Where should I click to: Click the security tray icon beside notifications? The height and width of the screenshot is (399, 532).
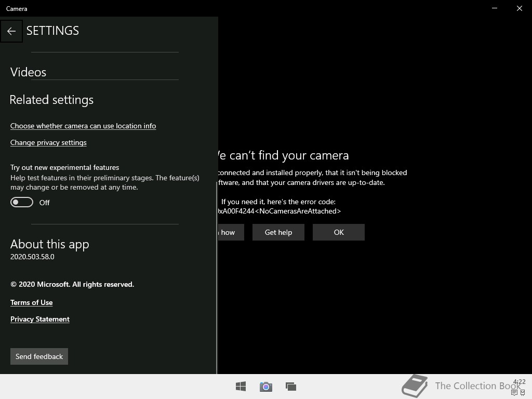(523, 393)
